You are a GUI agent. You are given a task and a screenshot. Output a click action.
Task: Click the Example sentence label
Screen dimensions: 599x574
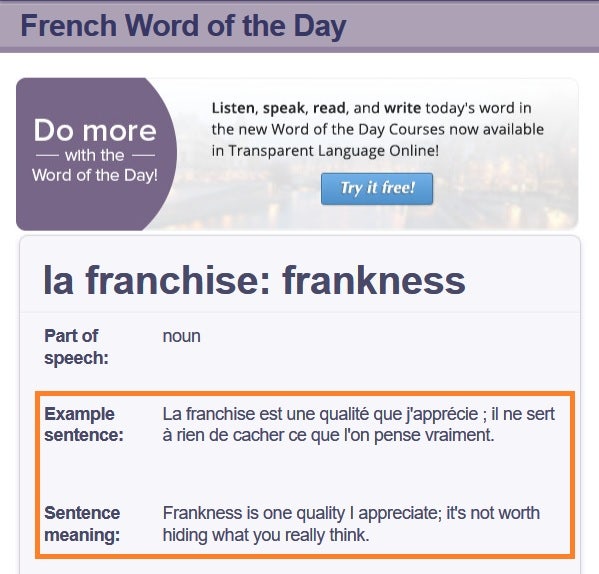tap(84, 424)
